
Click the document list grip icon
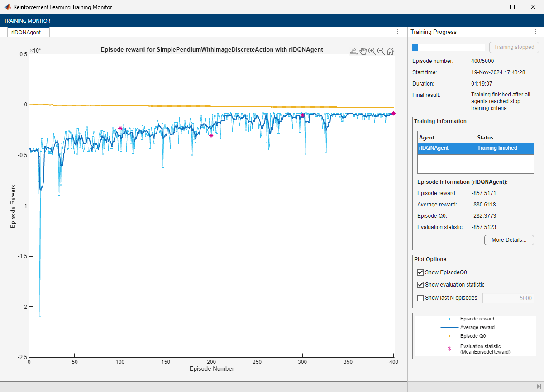(x=4, y=32)
